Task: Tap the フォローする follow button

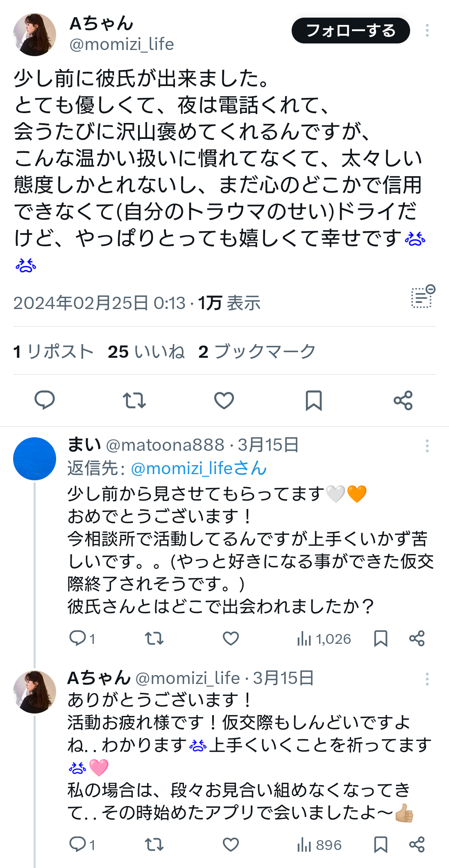Action: coord(351,31)
